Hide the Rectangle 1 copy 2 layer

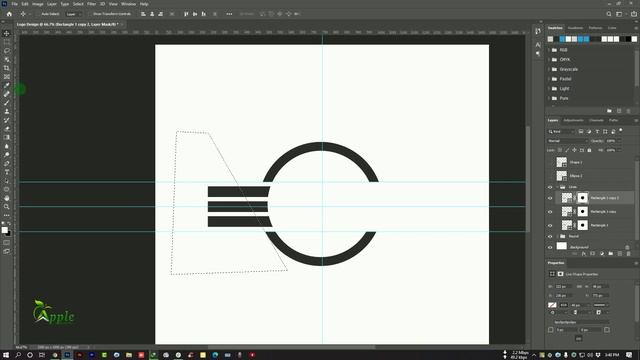click(550, 198)
